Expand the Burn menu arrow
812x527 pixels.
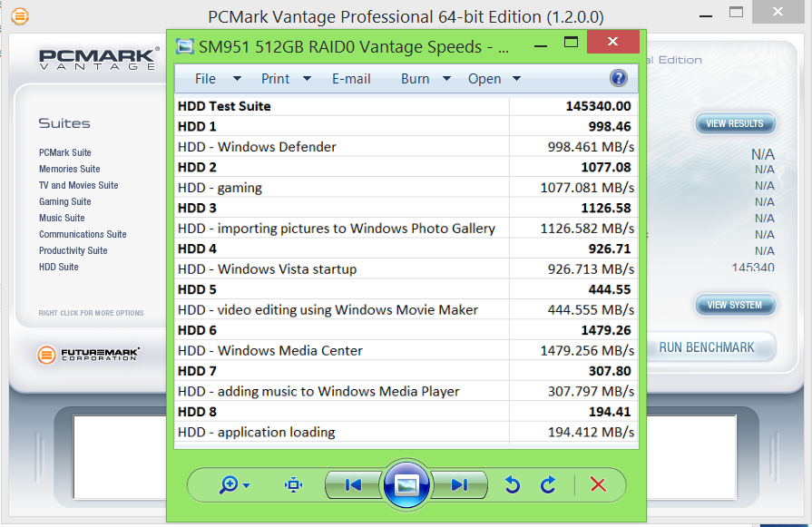tap(447, 79)
